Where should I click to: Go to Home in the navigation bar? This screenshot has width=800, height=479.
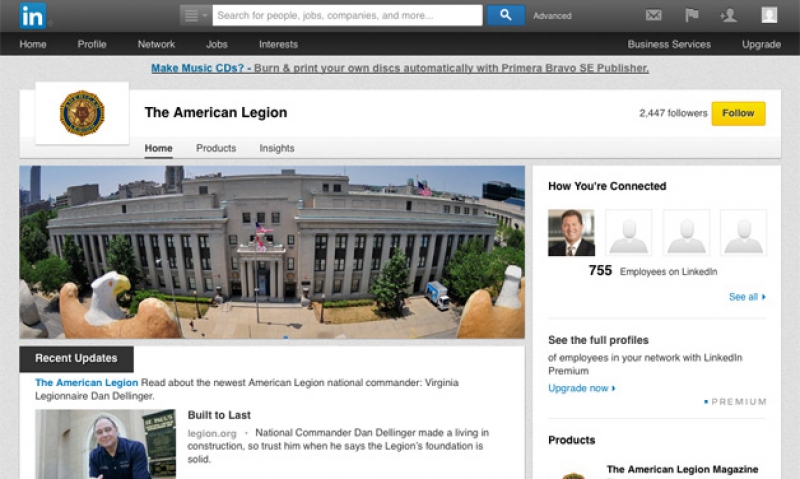tap(33, 44)
